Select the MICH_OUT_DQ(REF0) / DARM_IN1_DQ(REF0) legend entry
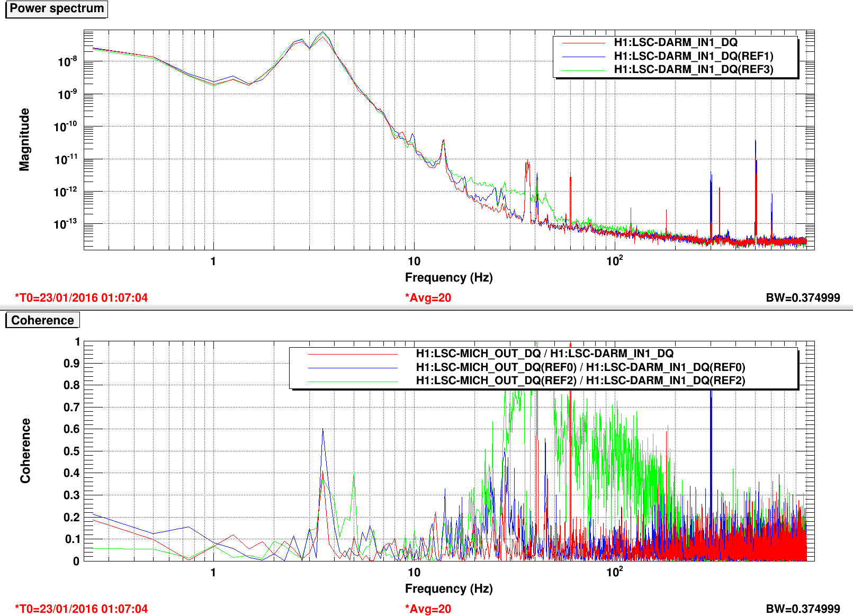The image size is (853, 616). [x=580, y=367]
